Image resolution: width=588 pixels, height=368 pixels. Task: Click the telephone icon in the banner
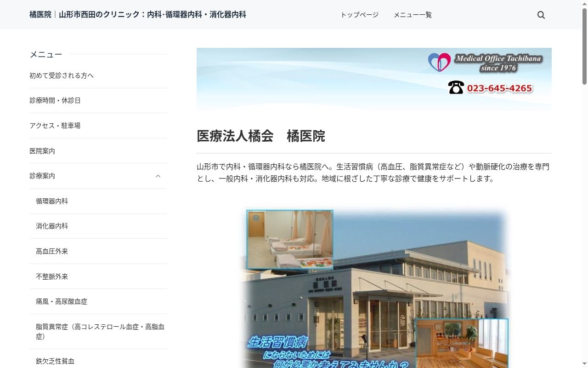click(456, 87)
